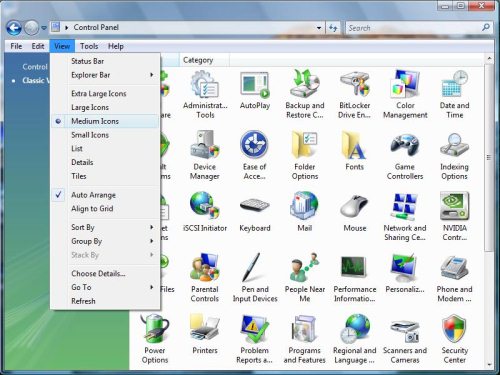The image size is (500, 375).
Task: Choose Large Icons view
Action: pos(105,108)
